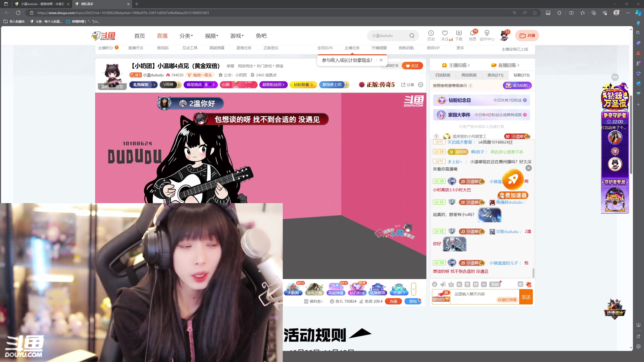Open 礼物展馆 pill under streamer name
This screenshot has width=644, height=362.
click(x=143, y=85)
